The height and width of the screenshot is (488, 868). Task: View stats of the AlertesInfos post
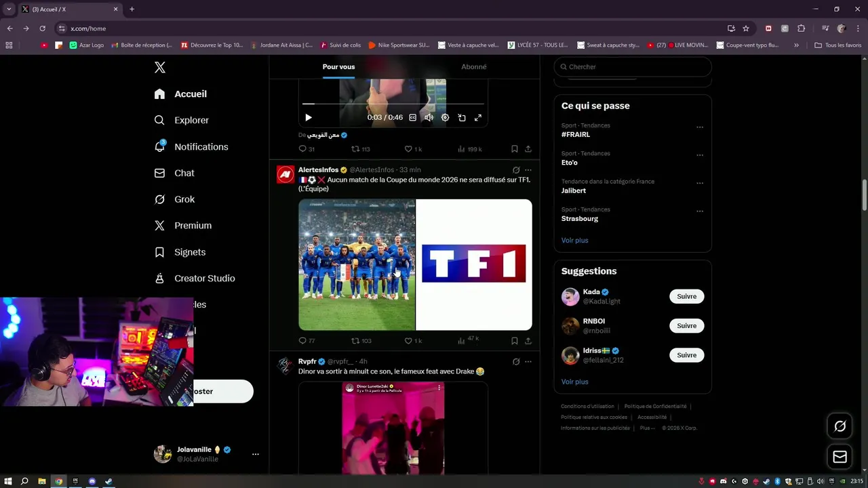[468, 340]
